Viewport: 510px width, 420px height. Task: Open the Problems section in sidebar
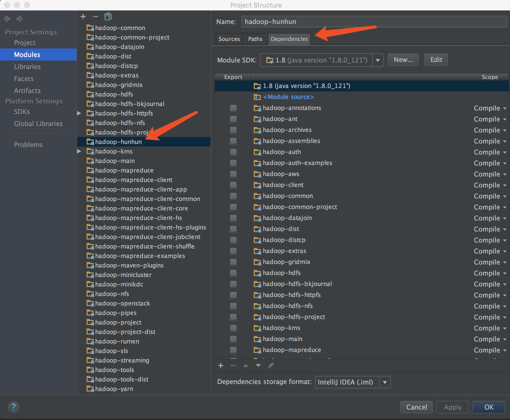coord(28,144)
